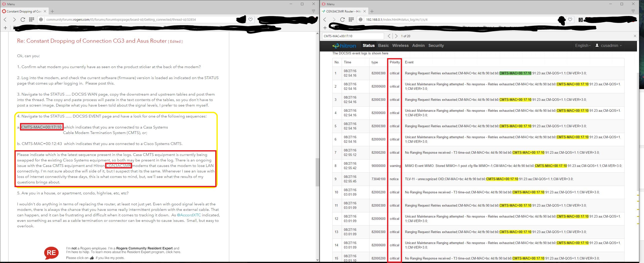Image resolution: width=644 pixels, height=263 pixels.
Task: Click extension icon beside right window heart
Action: 581,19
